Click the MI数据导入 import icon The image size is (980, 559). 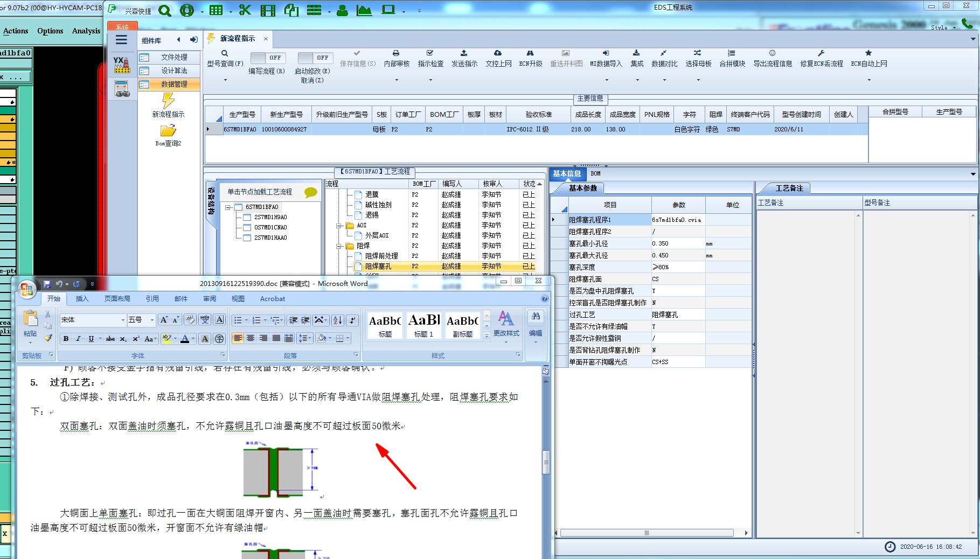pyautogui.click(x=606, y=53)
